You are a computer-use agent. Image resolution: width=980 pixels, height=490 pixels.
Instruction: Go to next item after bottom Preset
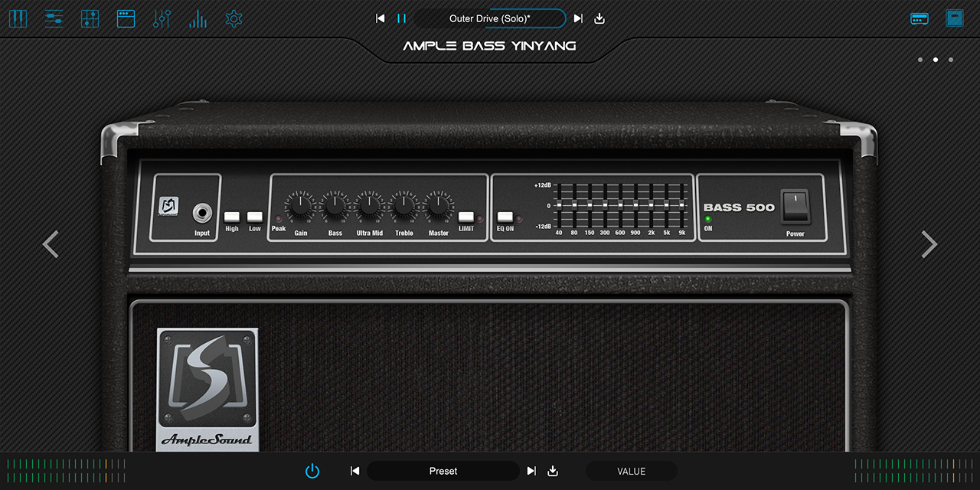(531, 471)
